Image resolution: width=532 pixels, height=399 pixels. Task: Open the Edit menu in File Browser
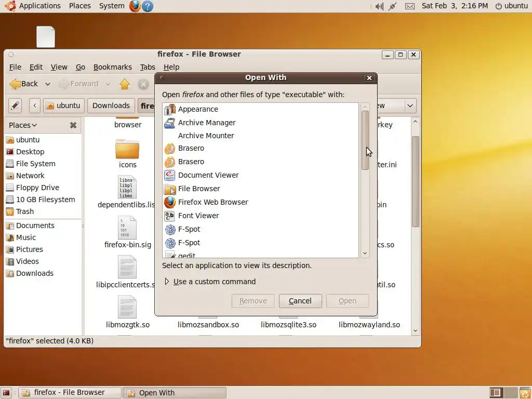36,67
